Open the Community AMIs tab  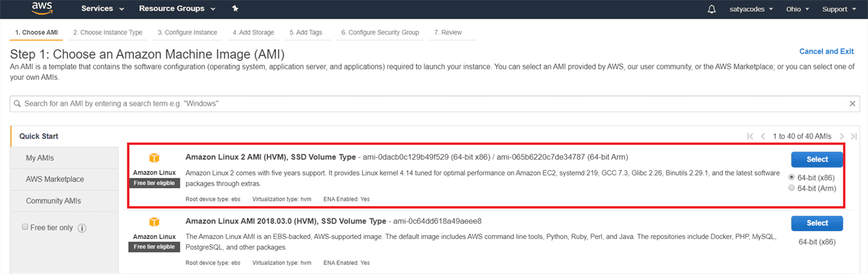[55, 201]
